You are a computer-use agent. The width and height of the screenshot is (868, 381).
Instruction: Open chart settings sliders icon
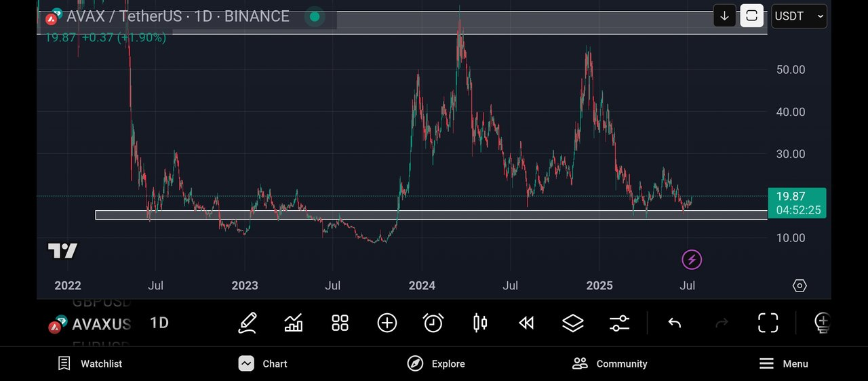pos(619,323)
